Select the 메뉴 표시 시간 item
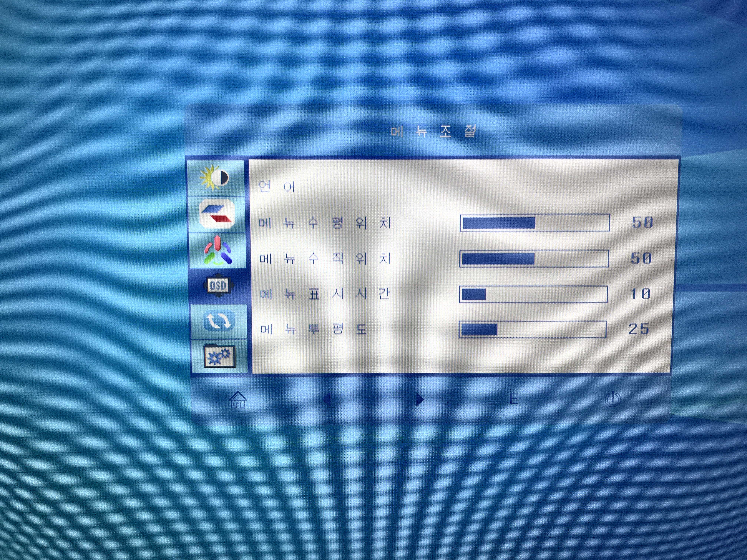Viewport: 747px width, 560px height. pos(325,294)
